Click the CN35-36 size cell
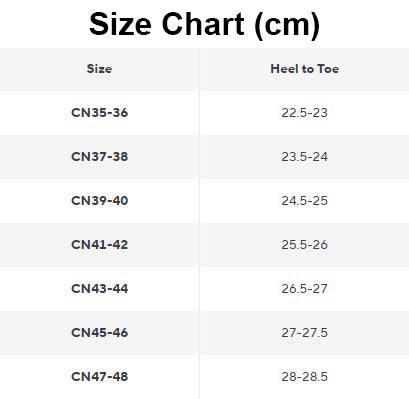This screenshot has width=409, height=399. [x=99, y=113]
